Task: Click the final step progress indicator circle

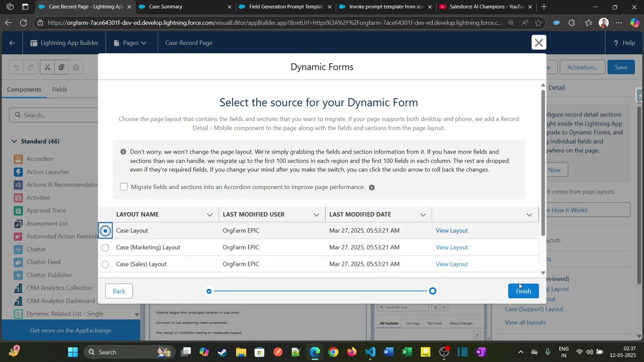Action: coord(433,291)
